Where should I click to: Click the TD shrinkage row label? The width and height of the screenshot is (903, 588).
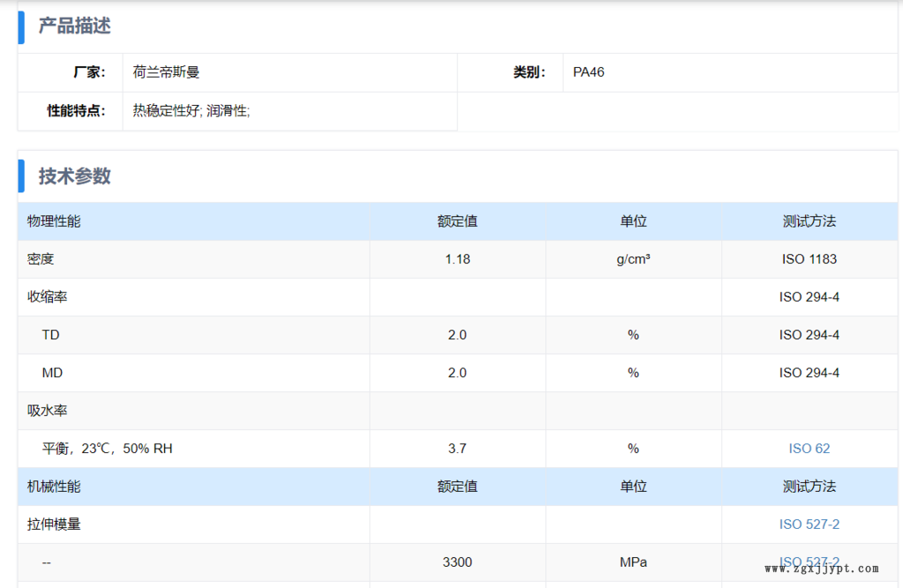coord(50,335)
